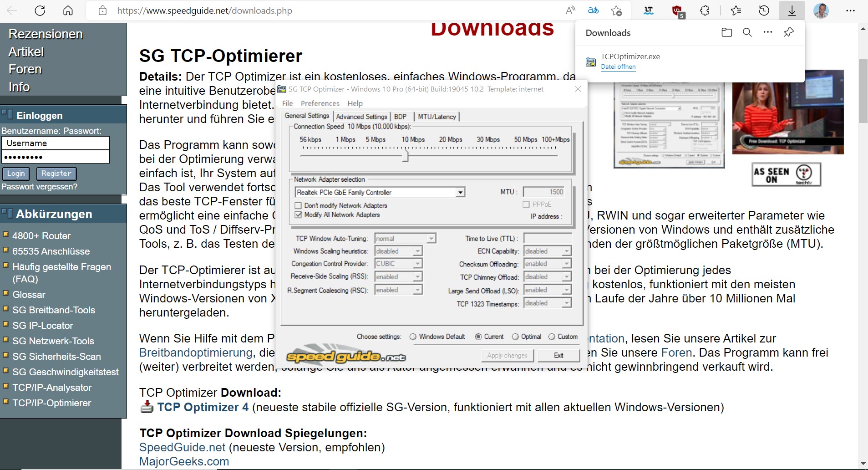The image size is (868, 470).
Task: Click the speedguide.net logo in the optimizer window
Action: pos(346,356)
